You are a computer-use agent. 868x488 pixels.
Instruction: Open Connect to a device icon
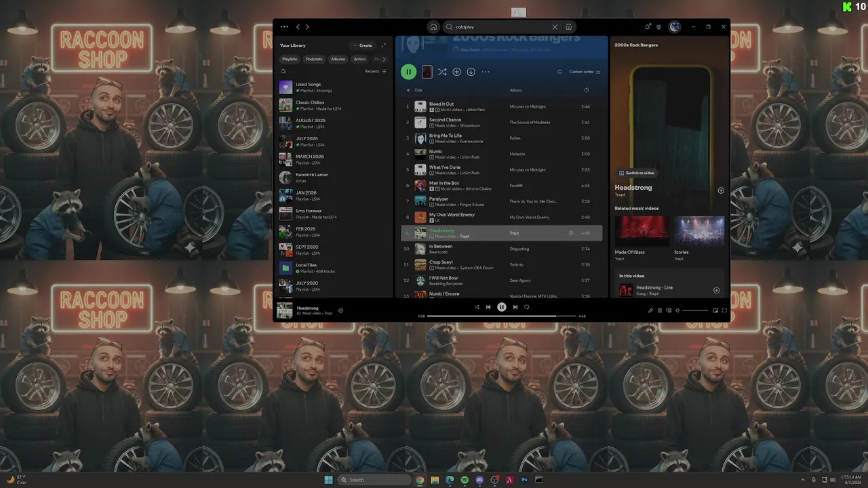pos(669,310)
